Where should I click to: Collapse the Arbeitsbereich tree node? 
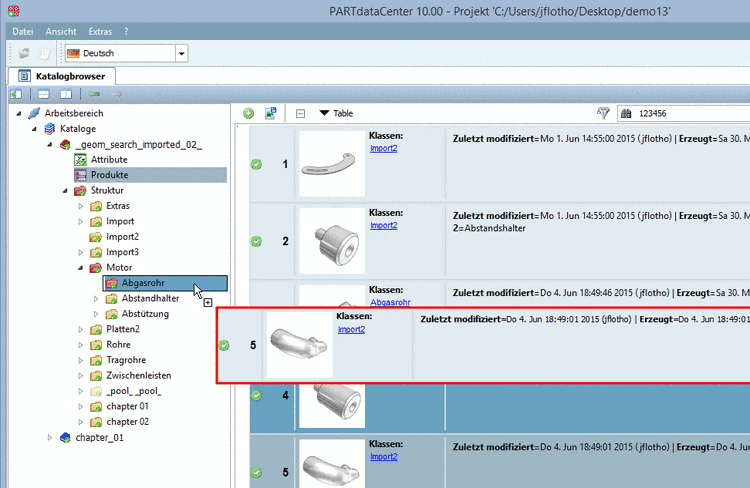(19, 113)
